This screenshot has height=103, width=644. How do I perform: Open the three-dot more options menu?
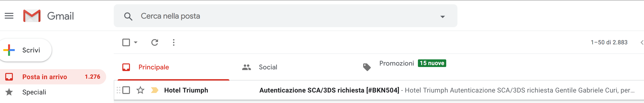(x=173, y=42)
